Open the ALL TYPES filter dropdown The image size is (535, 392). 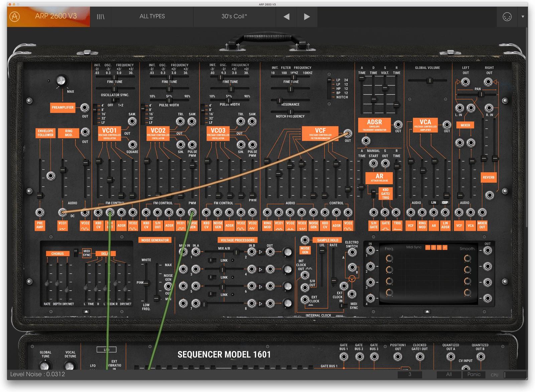pos(152,17)
